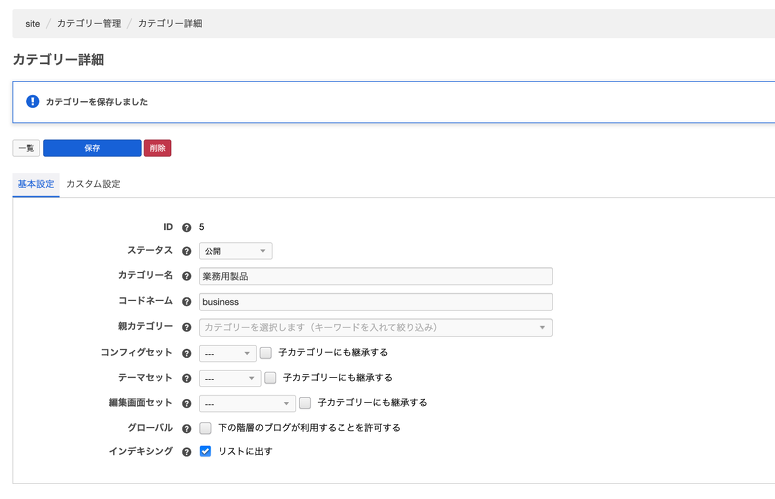Click the red 削除 button
Viewport: 775px width, 499px height.
pos(157,148)
